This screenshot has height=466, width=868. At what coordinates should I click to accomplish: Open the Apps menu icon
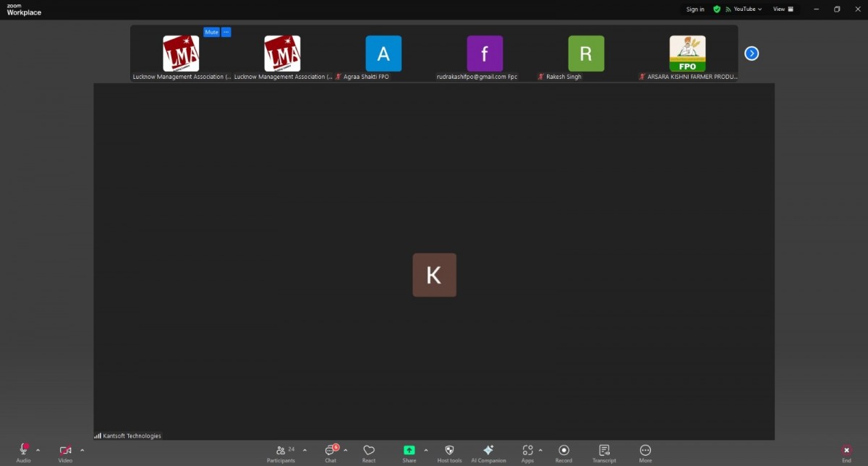pyautogui.click(x=527, y=452)
